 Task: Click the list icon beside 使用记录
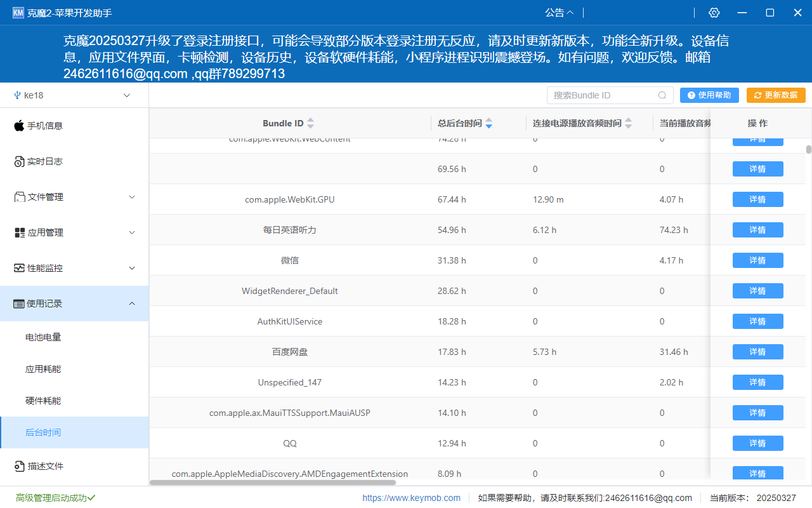click(19, 304)
